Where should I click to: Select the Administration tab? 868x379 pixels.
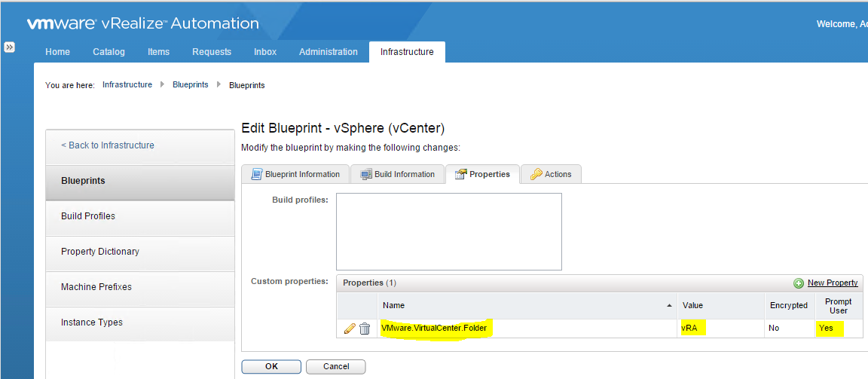pos(329,51)
